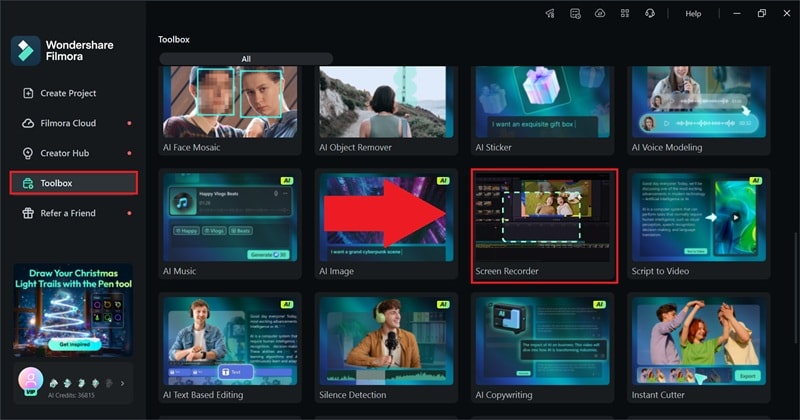
Task: Minimize the Filmora window
Action: point(737,14)
